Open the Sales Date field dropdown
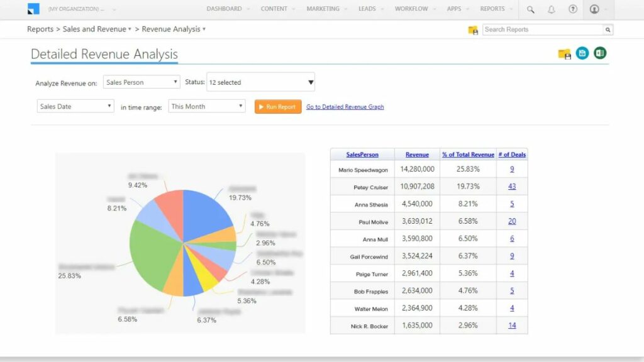This screenshot has width=644, height=362. 109,106
